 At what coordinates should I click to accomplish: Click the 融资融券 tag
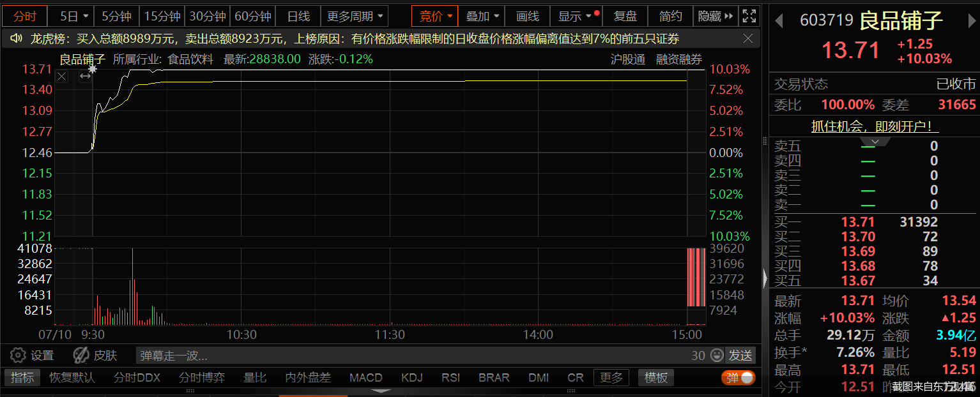[679, 59]
